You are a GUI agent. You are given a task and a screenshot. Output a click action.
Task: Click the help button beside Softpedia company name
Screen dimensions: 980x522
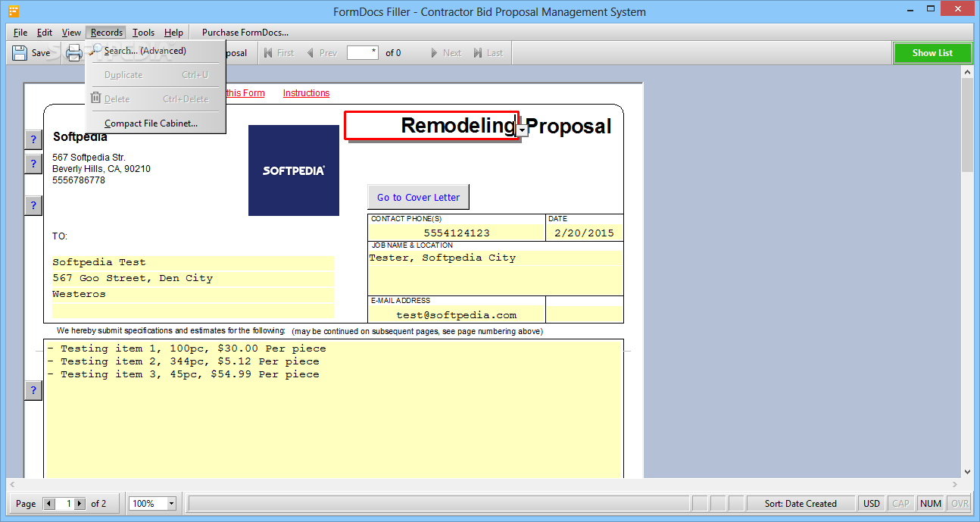(33, 139)
